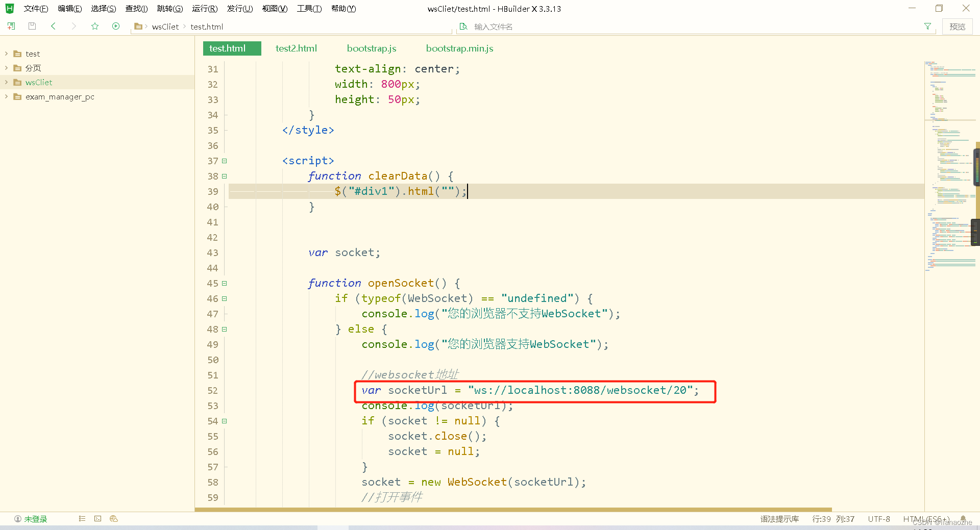Viewport: 980px width, 530px height.
Task: Click 未登录 to log in
Action: pos(36,519)
